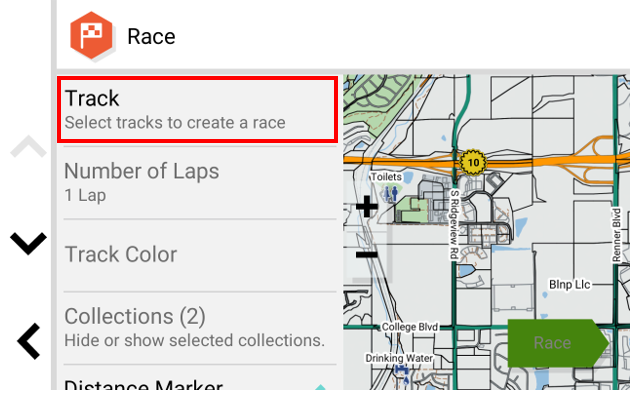The height and width of the screenshot is (395, 634).
Task: Click the Race title in the header
Action: [x=151, y=37]
